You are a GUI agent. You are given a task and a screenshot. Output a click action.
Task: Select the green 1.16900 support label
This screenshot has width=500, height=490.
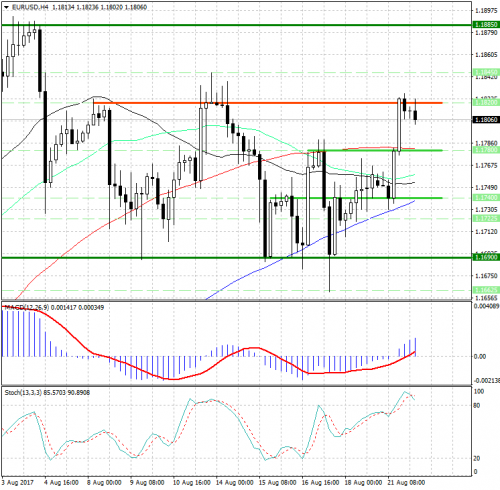click(486, 257)
